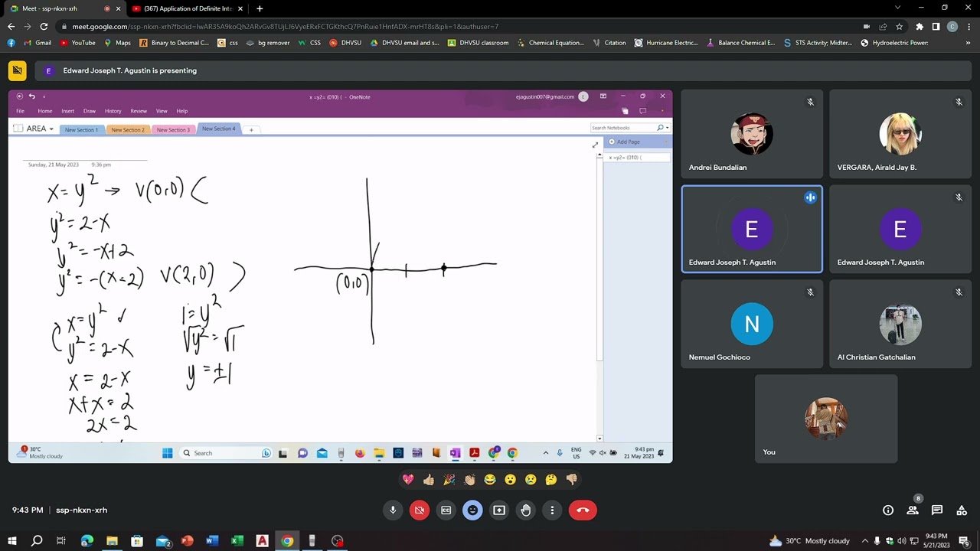Switch to the YouTube Application of Definite Integral tab
The width and height of the screenshot is (980, 551).
pos(188,8)
